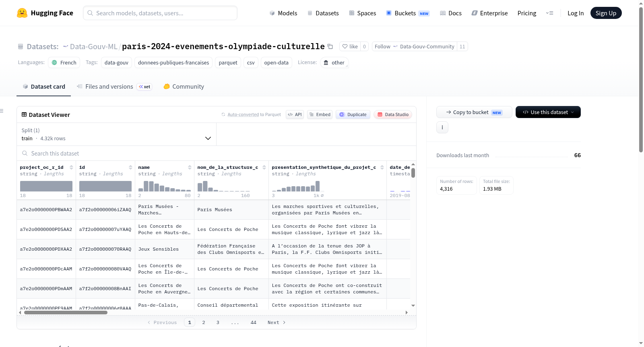Click Copy to bucket button
644x347 pixels.
point(474,112)
